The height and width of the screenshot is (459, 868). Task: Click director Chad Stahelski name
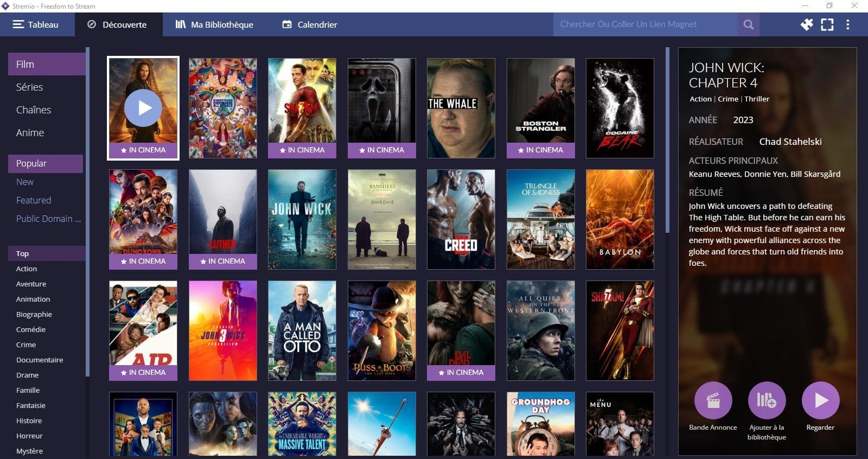point(790,142)
